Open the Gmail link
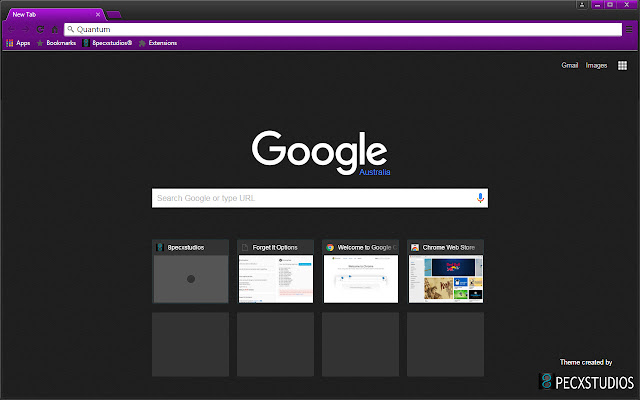The height and width of the screenshot is (400, 640). tap(569, 65)
